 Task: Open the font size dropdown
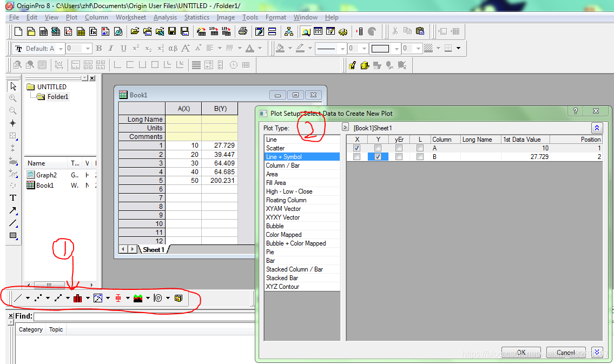(x=88, y=49)
